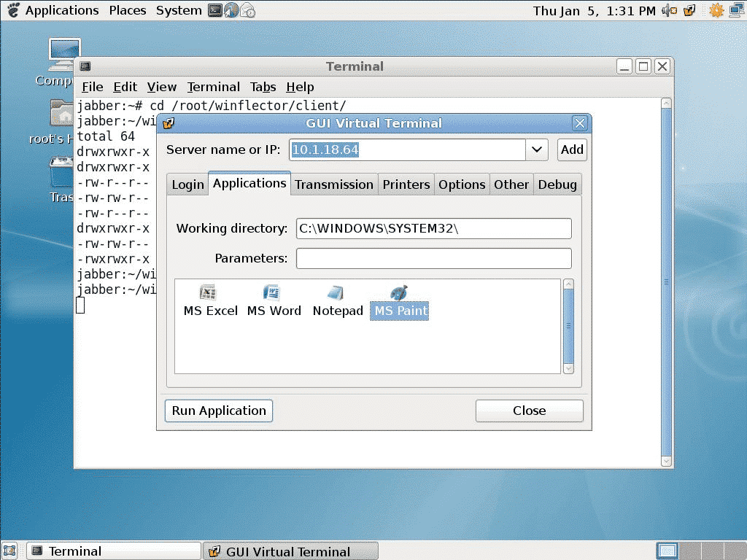The height and width of the screenshot is (560, 747).
Task: Open the mail launcher in top panel
Action: tap(248, 10)
